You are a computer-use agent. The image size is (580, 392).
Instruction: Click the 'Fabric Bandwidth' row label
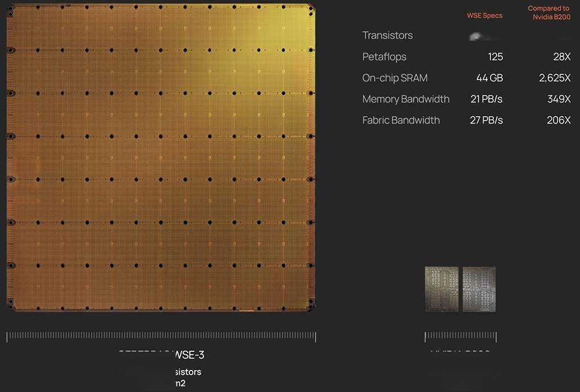(x=401, y=120)
